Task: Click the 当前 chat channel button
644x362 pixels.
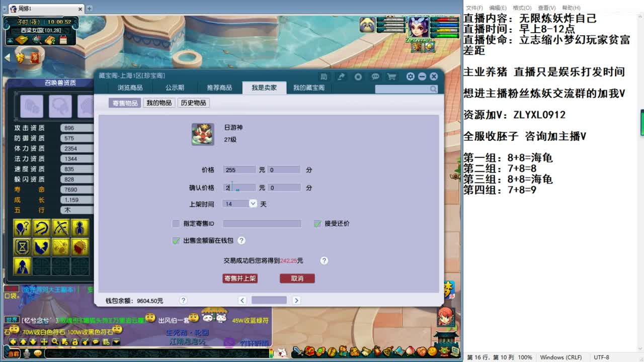Action: pyautogui.click(x=13, y=353)
